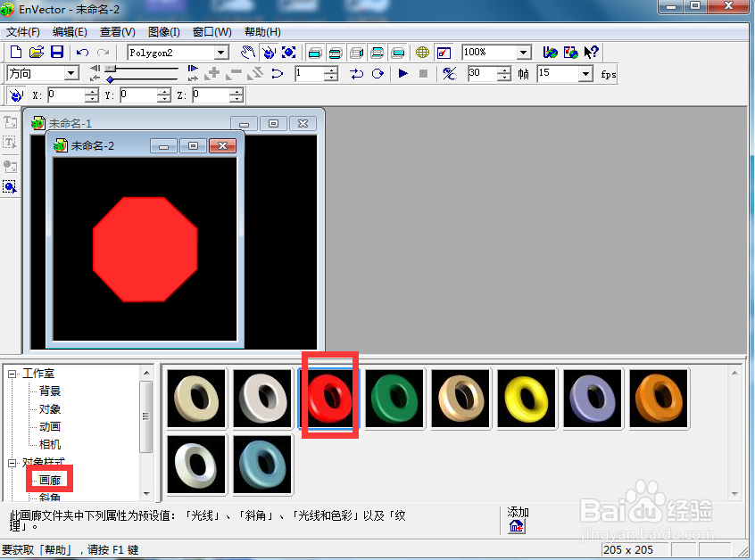Open the 帮助(H) menu
Screen dimensions: 755x560
[263, 32]
